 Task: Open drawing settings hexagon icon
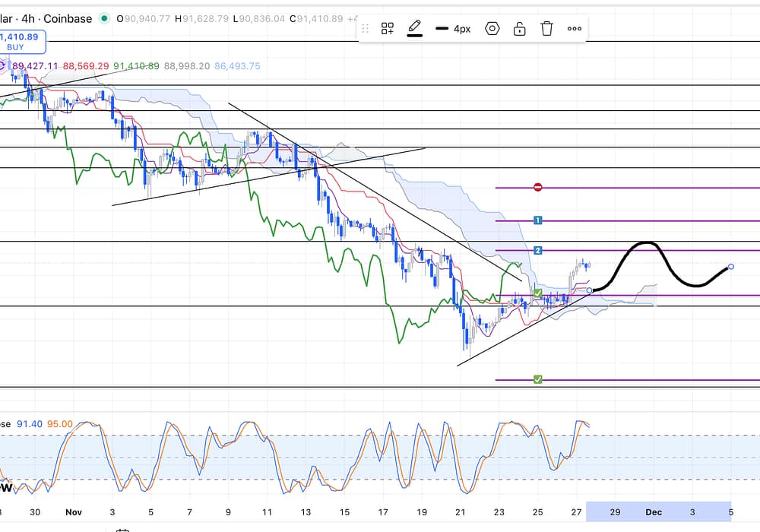(x=492, y=29)
